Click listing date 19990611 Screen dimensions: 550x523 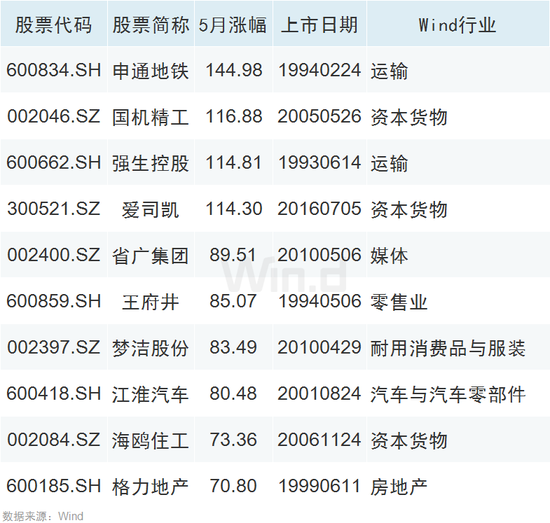coord(320,486)
